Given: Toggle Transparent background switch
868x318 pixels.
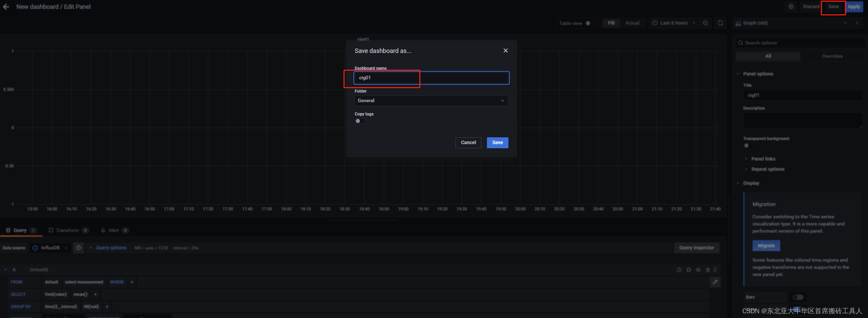Looking at the screenshot, I should click(x=748, y=146).
